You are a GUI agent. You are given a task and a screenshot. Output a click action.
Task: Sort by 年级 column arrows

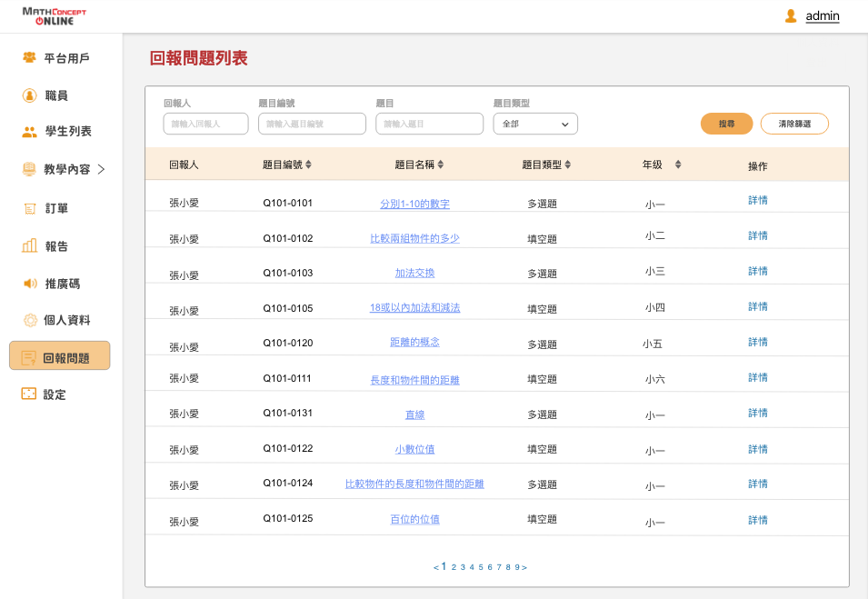pos(678,165)
